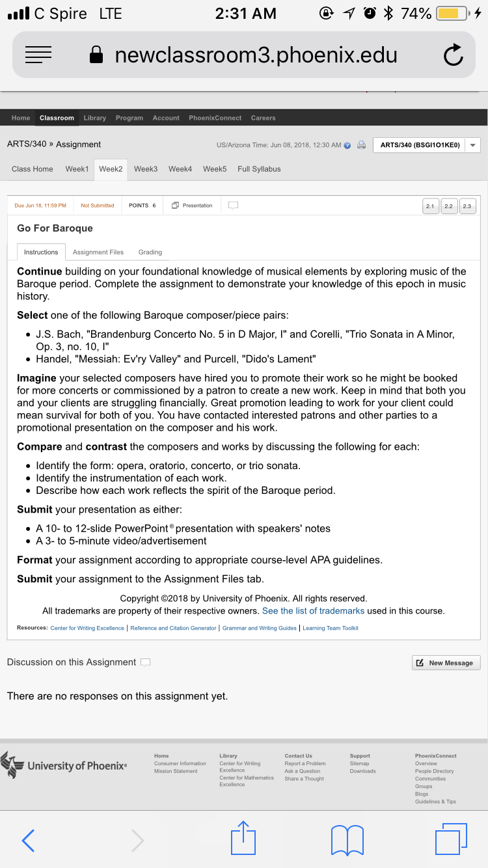
Task: Go back with the Safari back arrow
Action: [28, 841]
